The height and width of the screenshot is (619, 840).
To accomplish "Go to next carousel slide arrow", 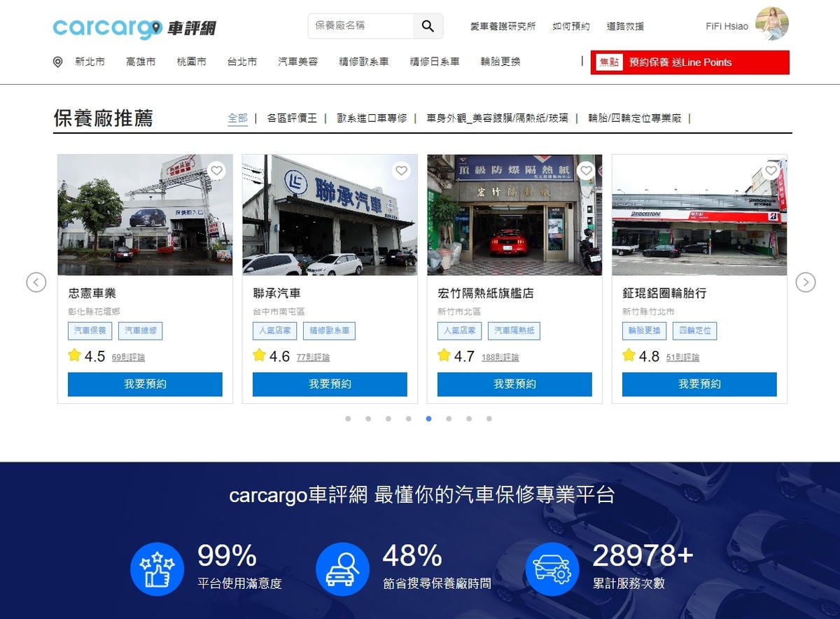I will [x=806, y=282].
